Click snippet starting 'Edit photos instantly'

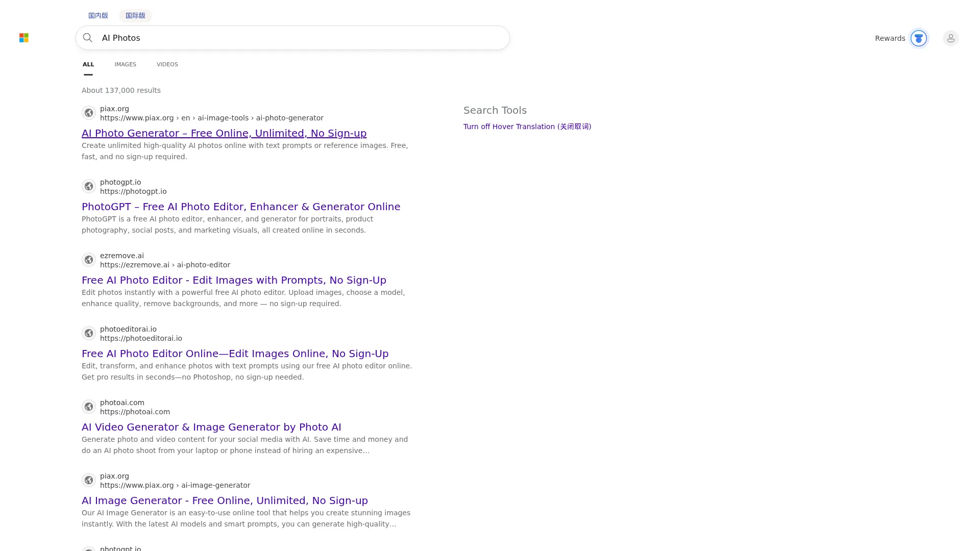[x=243, y=298]
